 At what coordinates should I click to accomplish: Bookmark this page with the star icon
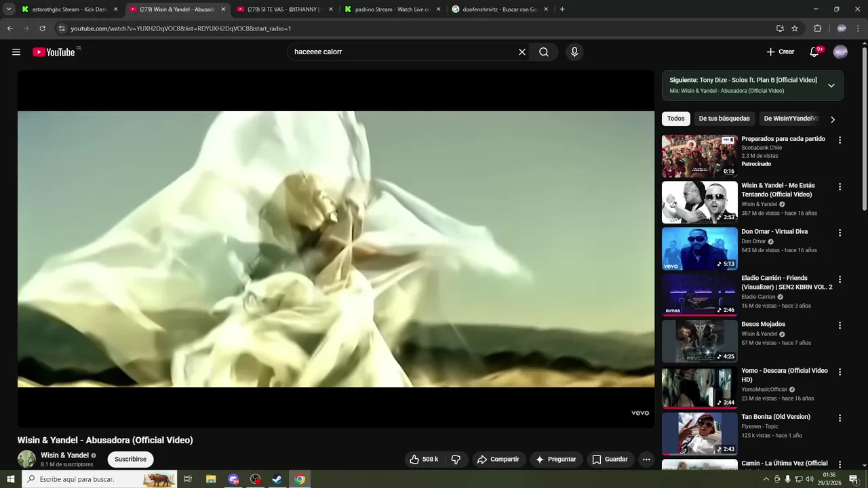(x=795, y=28)
